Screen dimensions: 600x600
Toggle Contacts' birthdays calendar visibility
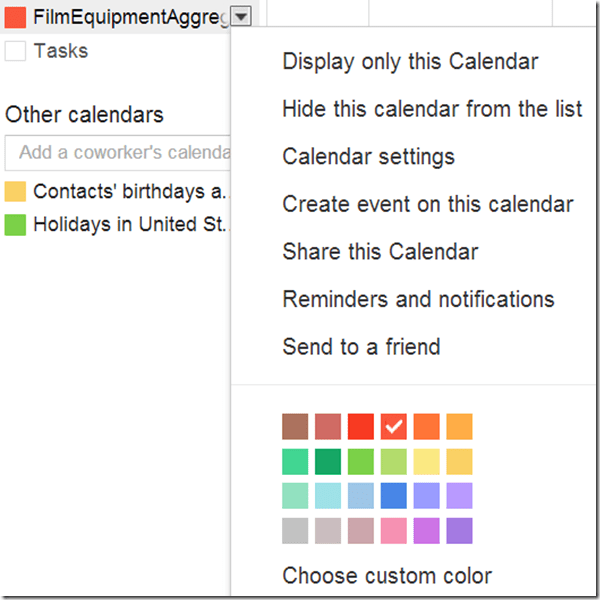(x=15, y=192)
